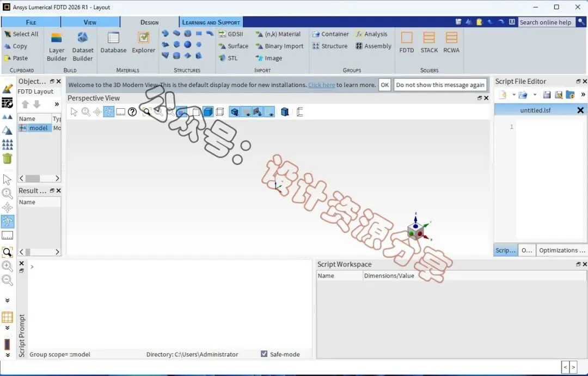Switch to the File ribbon tab
Screen dimensions: 588x376
point(30,22)
